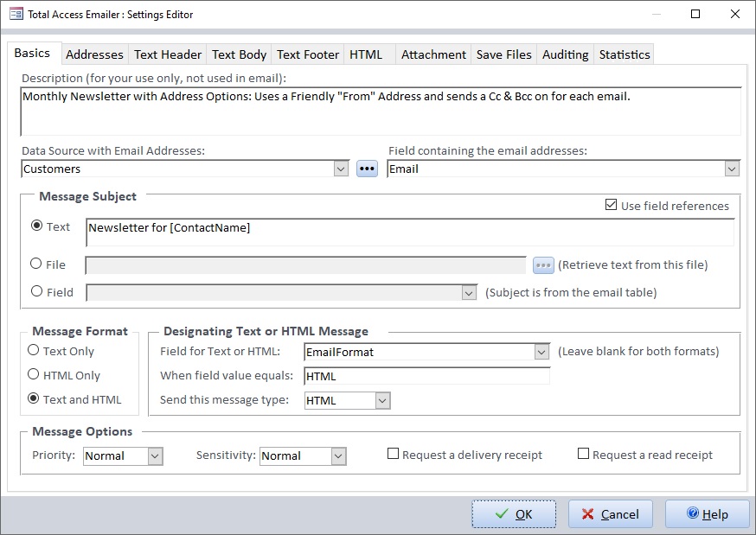Open Help for this dialog
756x535 pixels.
coord(708,514)
